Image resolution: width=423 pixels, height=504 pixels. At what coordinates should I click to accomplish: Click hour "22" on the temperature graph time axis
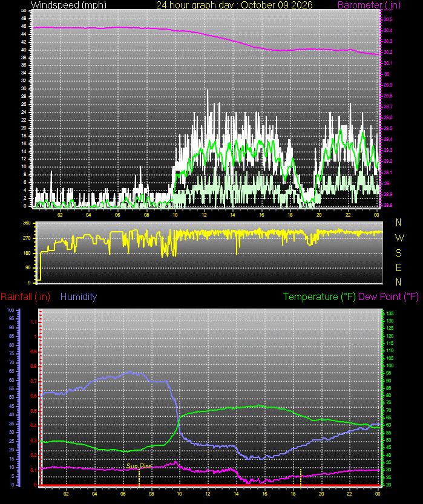[x=349, y=494]
